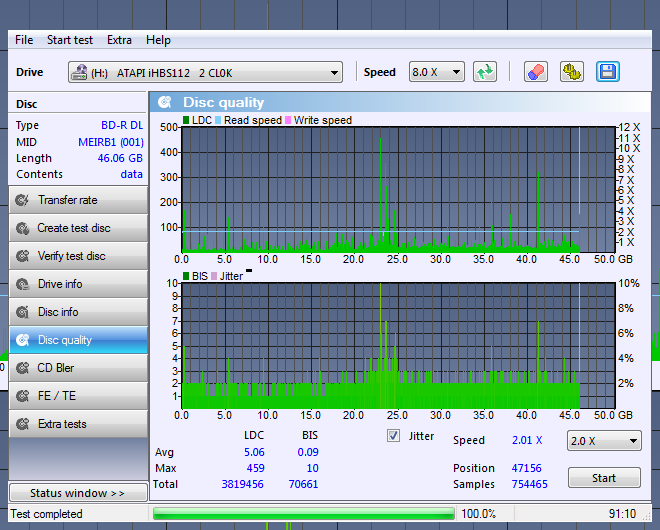The height and width of the screenshot is (530, 660).
Task: Click the Length value 46.06 GB
Action: coord(120,158)
